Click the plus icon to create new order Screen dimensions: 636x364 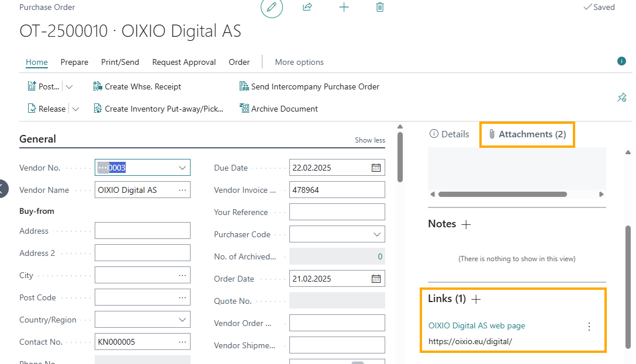344,7
